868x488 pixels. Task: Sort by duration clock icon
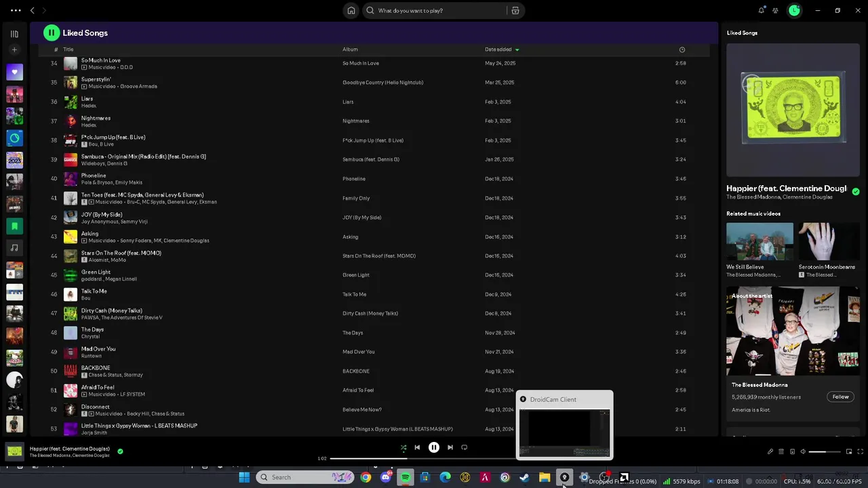(682, 49)
